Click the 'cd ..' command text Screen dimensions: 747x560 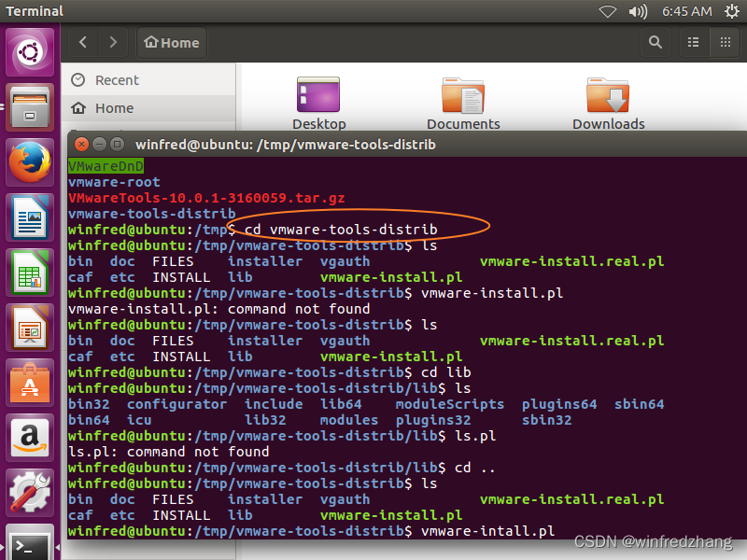tap(475, 468)
